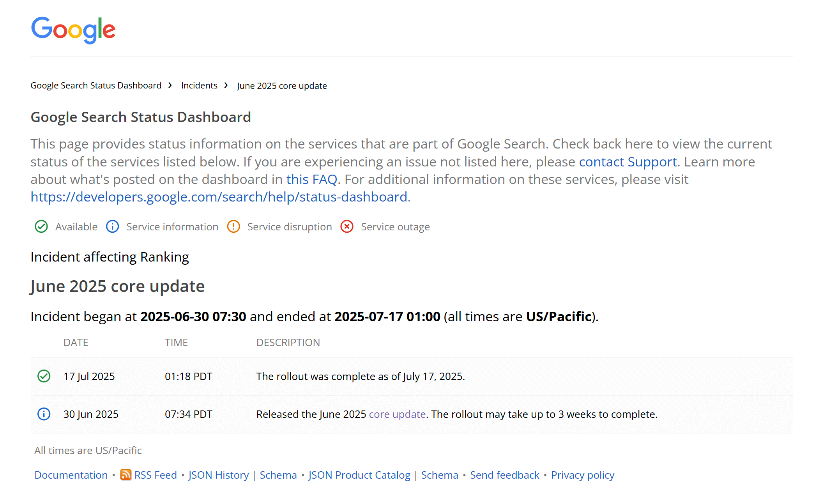Viewport: 822px width, 504px height.
Task: Click the RSS feed orange icon
Action: [x=126, y=475]
